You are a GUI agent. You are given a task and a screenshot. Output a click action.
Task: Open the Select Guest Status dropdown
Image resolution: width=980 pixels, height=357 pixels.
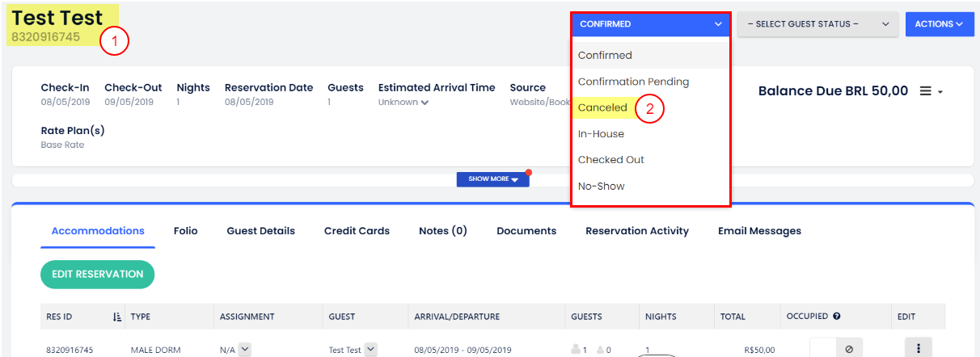coord(818,24)
